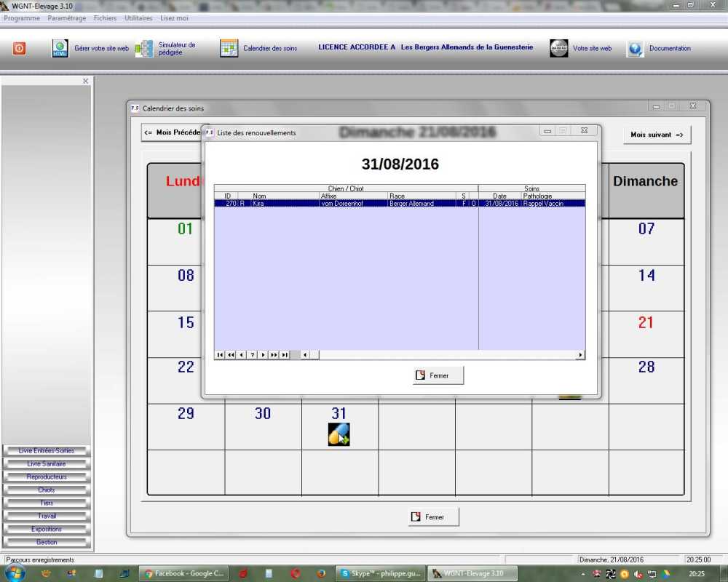Close the calendar with bottom Fermer button
728x582 pixels.
[x=434, y=517]
